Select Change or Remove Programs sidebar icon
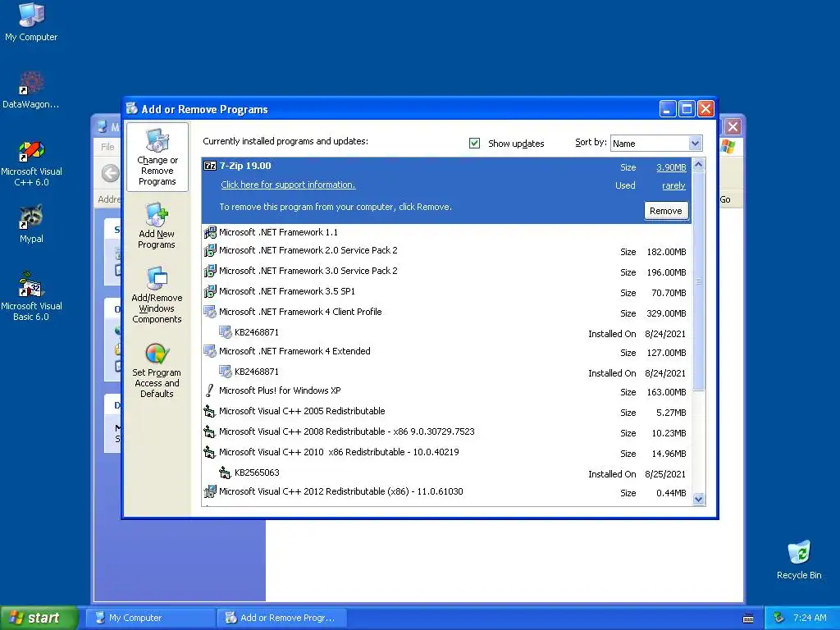 (x=157, y=141)
